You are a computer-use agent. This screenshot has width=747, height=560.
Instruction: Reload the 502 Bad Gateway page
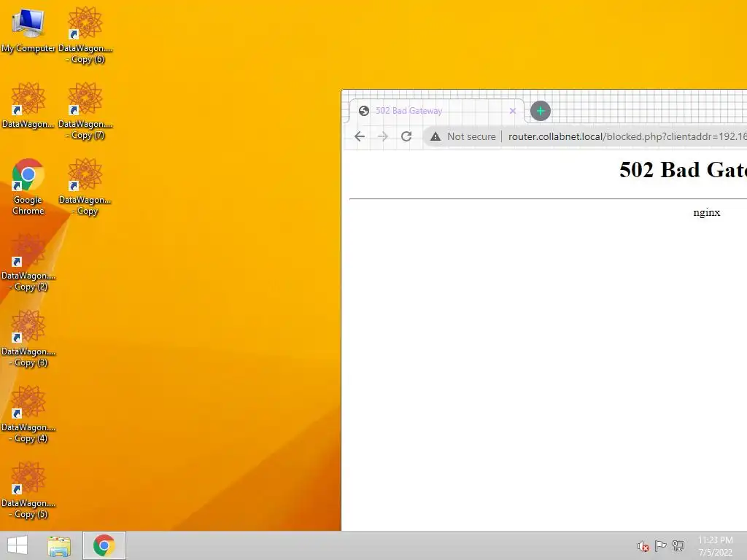coord(406,136)
